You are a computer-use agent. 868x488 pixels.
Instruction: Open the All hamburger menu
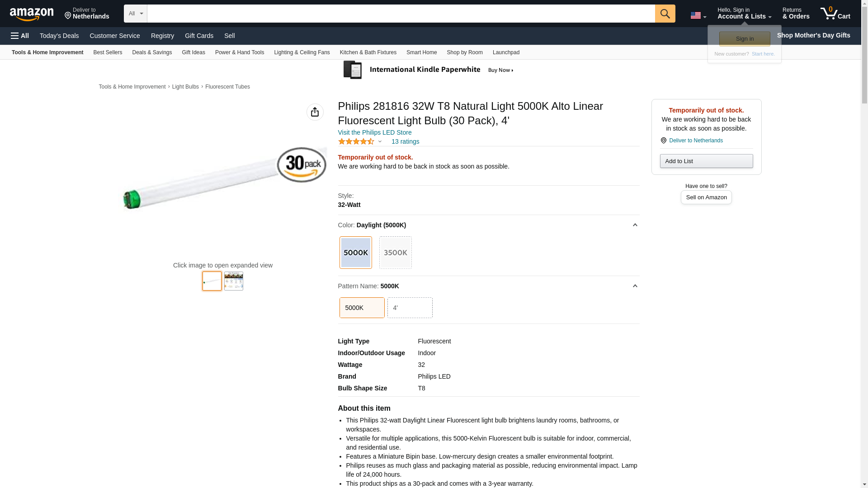pos(20,36)
